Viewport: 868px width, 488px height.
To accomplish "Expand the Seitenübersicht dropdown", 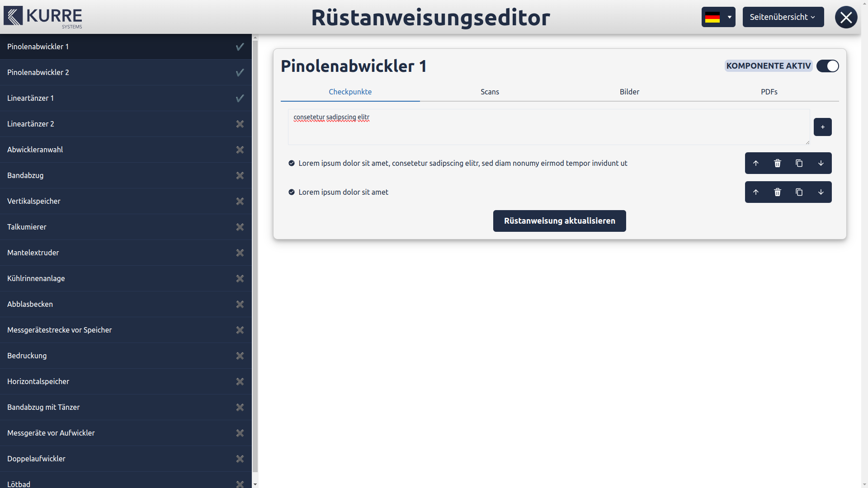I will click(783, 17).
